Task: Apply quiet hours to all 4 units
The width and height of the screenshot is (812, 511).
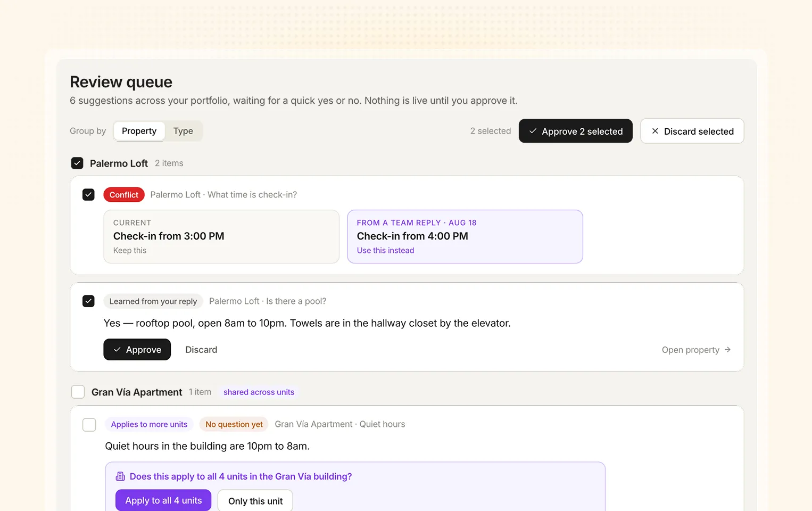Action: pyautogui.click(x=163, y=501)
